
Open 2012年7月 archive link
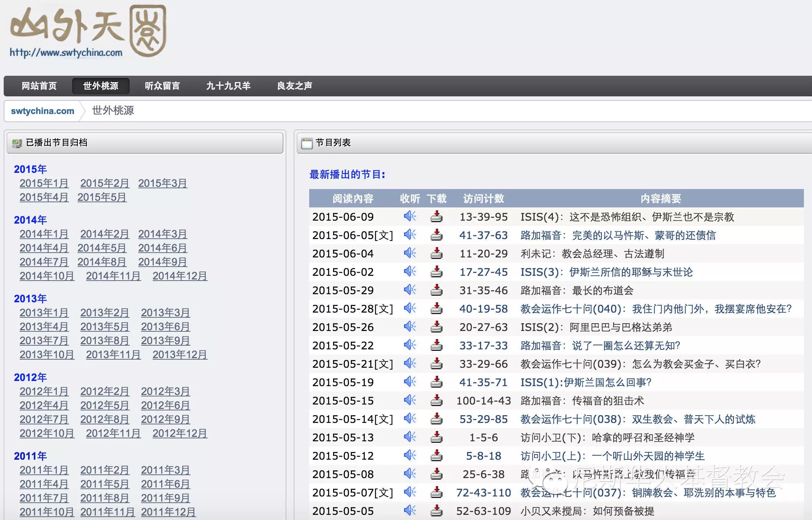click(x=44, y=420)
